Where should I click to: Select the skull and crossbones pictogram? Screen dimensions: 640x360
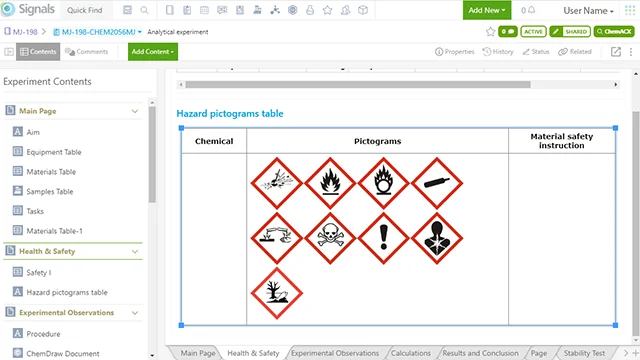tap(330, 238)
